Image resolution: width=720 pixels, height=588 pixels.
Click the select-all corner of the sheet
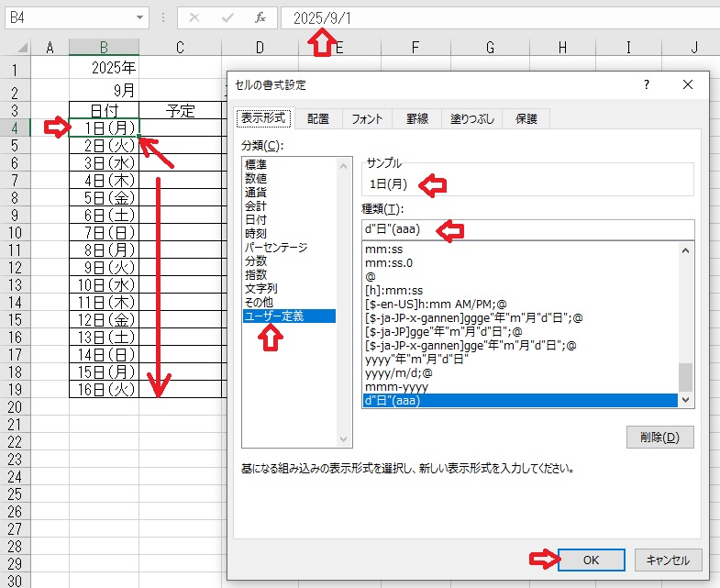16,48
